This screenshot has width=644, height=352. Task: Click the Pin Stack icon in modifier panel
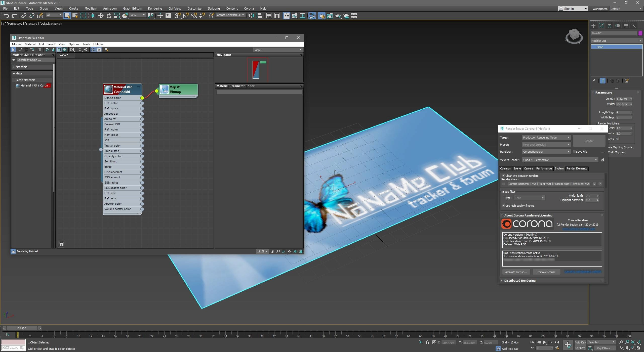tap(594, 81)
